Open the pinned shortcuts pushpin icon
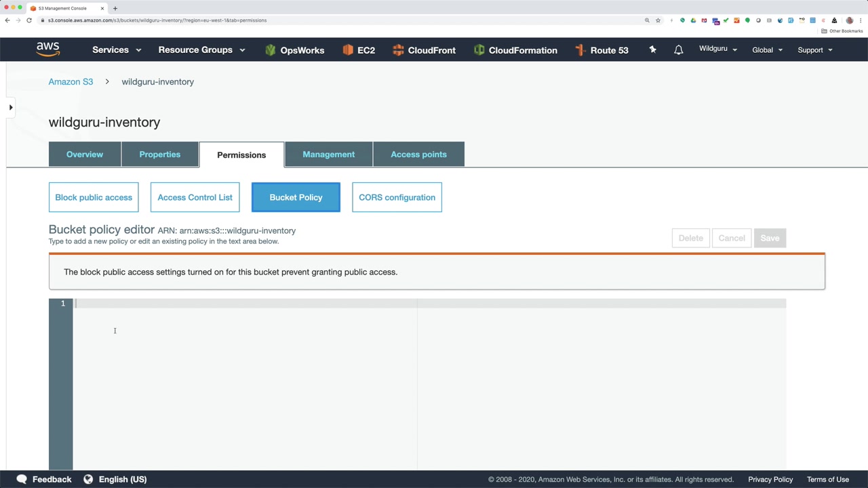The width and height of the screenshot is (868, 488). point(652,49)
